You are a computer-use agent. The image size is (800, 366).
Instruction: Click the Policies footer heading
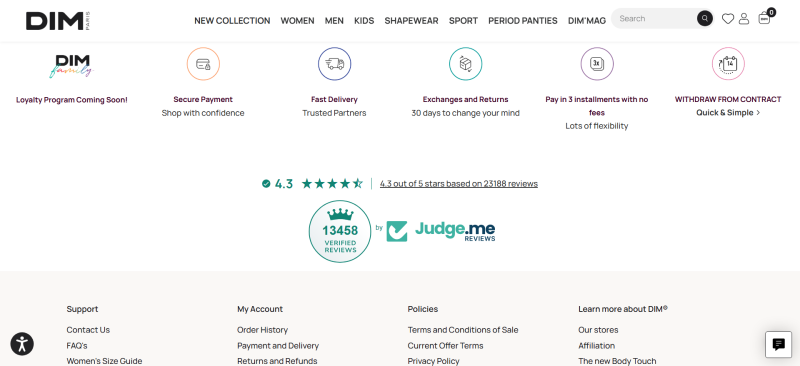coord(422,309)
